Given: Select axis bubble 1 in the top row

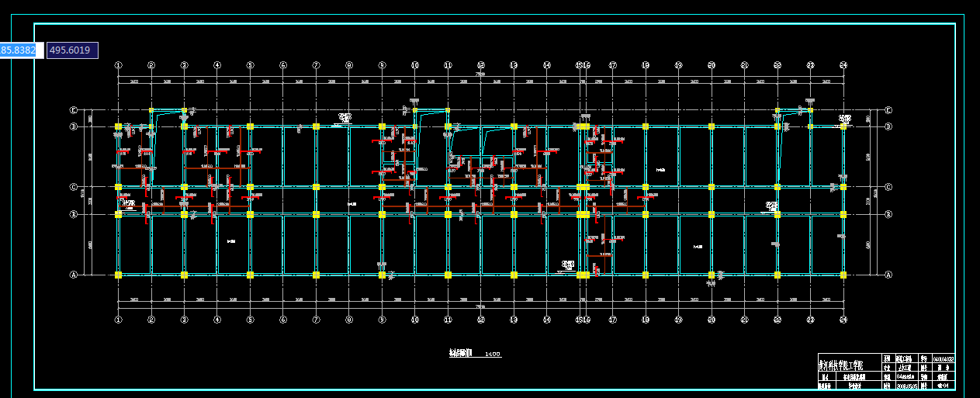Looking at the screenshot, I should point(118,66).
